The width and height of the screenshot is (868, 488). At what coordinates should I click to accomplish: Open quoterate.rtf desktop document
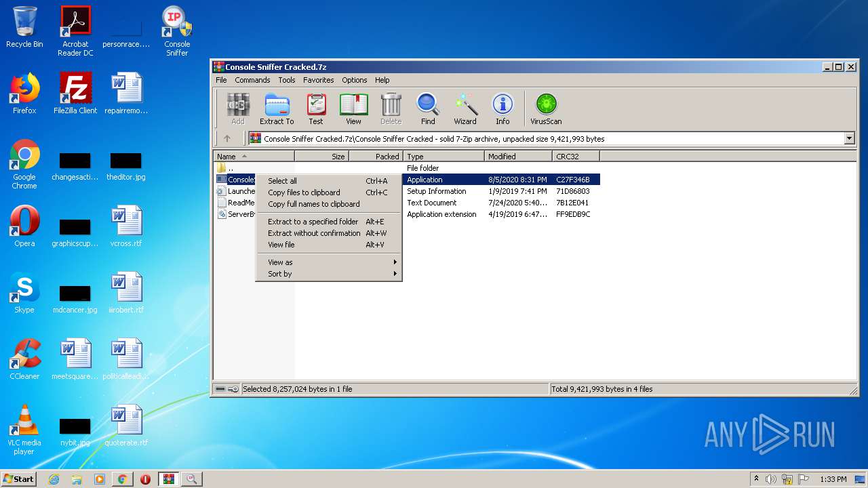click(x=126, y=426)
